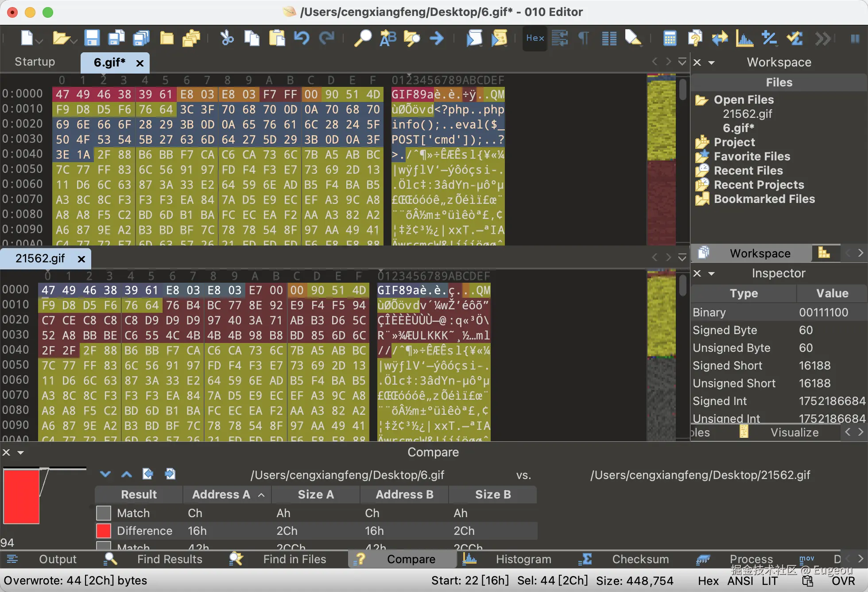Switch to the Startup tab

[x=35, y=62]
